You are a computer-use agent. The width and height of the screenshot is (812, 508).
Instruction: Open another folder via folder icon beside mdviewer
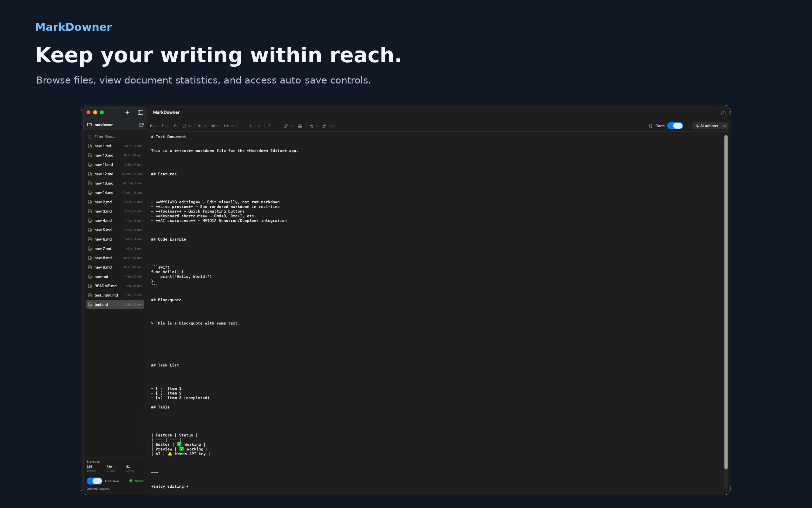[141, 125]
